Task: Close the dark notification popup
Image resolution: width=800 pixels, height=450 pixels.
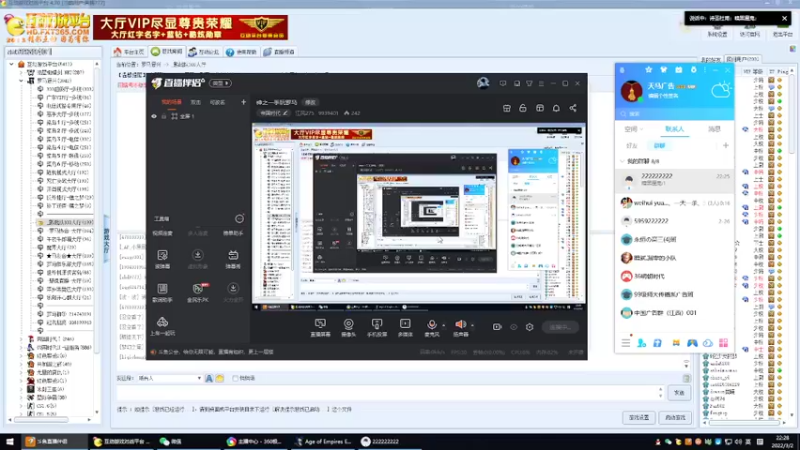Action: pyautogui.click(x=784, y=18)
